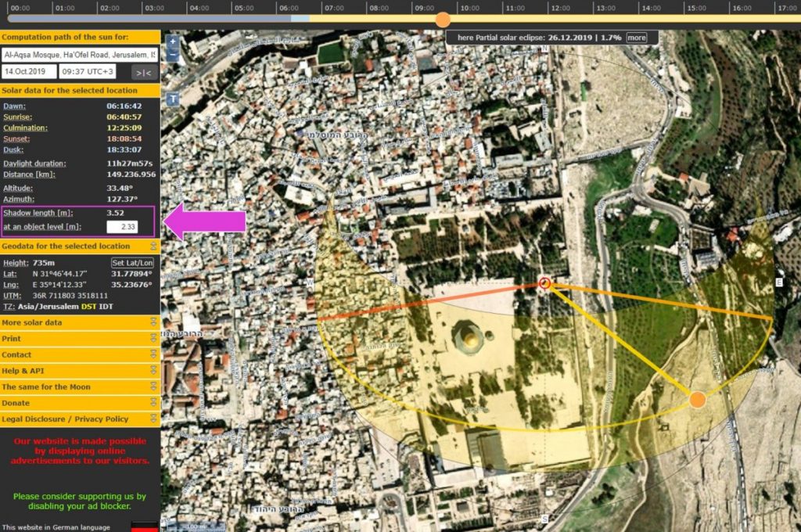This screenshot has height=532, width=801.
Task: Open the 'Help & API' section
Action: coord(80,371)
